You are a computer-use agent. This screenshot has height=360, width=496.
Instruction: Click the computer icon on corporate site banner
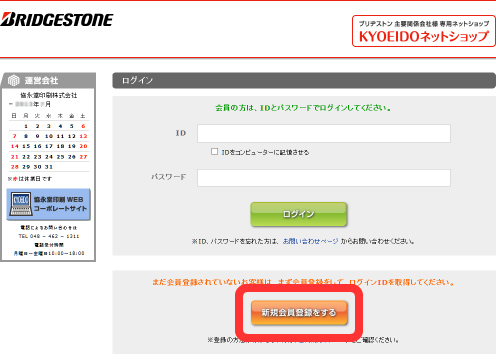[x=21, y=204]
